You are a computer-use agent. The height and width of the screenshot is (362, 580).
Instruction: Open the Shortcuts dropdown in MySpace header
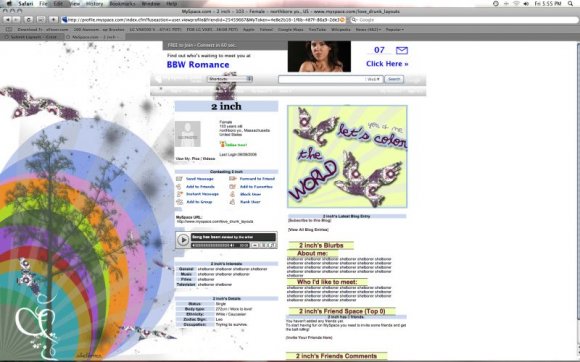(230, 79)
